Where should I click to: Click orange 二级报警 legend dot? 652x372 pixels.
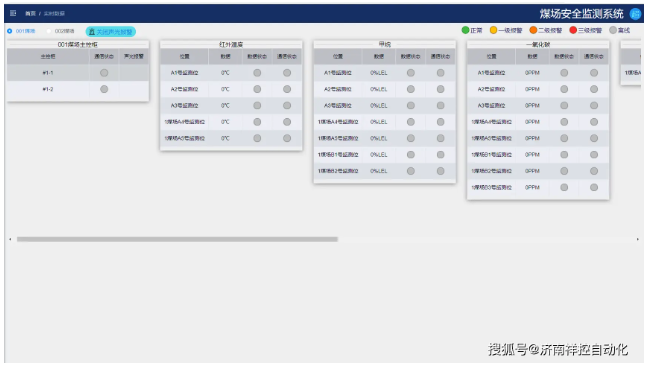533,30
